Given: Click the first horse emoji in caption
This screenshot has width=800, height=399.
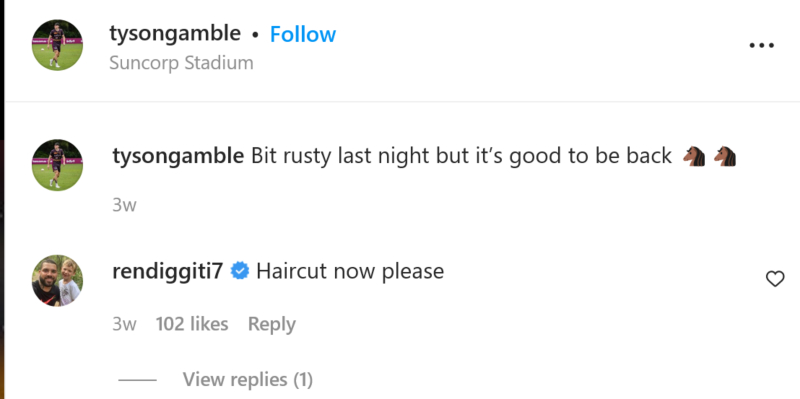Looking at the screenshot, I should 694,156.
